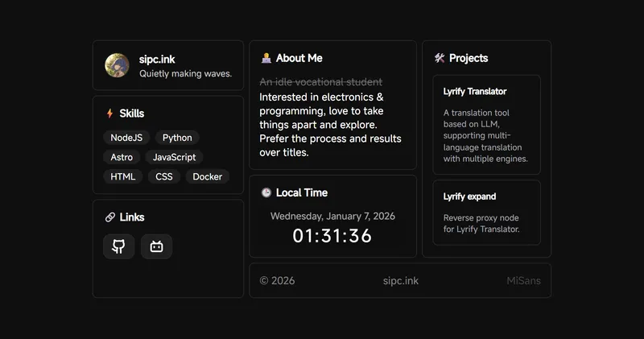Click the MiSans font credit in footer

(523, 281)
